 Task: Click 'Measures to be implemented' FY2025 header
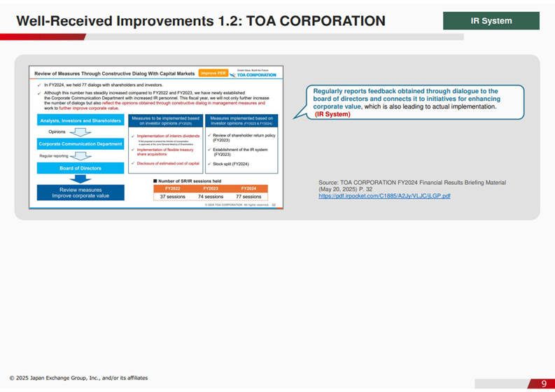click(x=165, y=121)
